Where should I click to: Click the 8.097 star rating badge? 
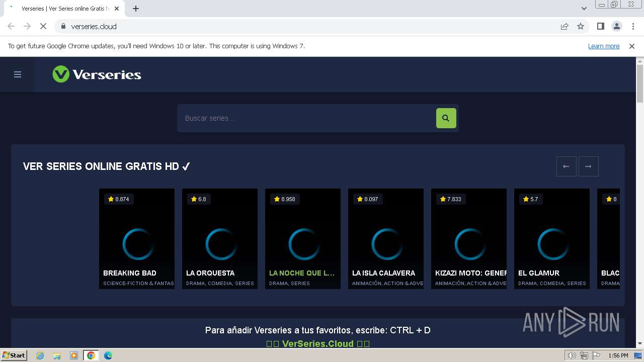[x=368, y=199]
